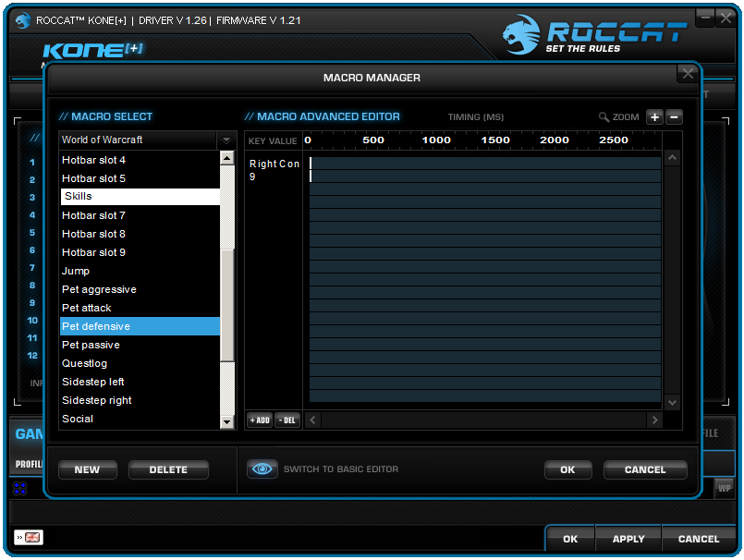Click the ROCCAT logo in header
744x560 pixels.
(x=593, y=34)
